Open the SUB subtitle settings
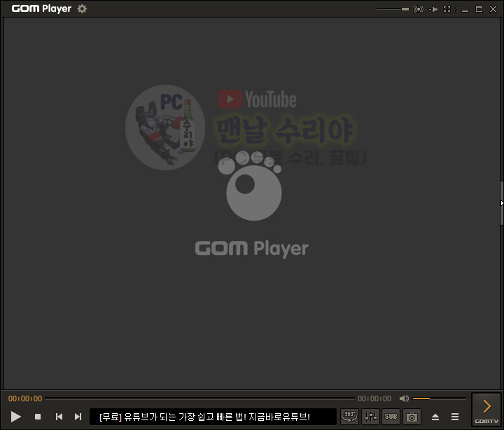The width and height of the screenshot is (504, 430). tap(391, 417)
